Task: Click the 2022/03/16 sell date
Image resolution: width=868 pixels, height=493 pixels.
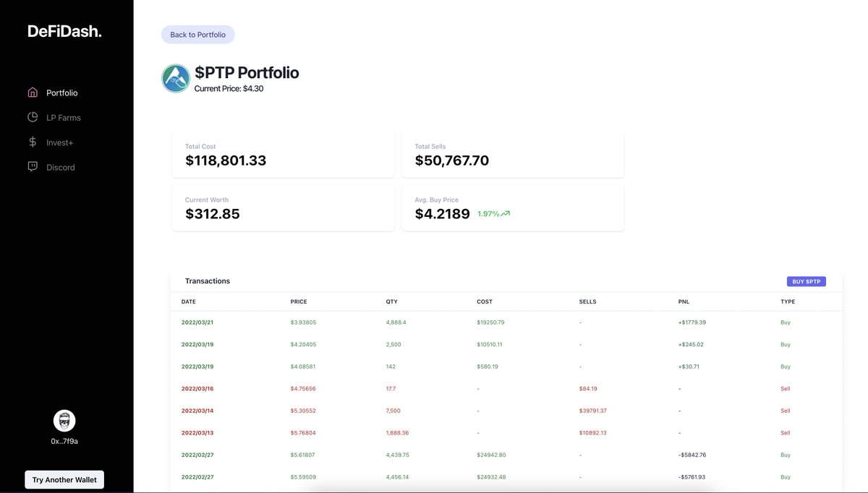Action: click(x=197, y=389)
